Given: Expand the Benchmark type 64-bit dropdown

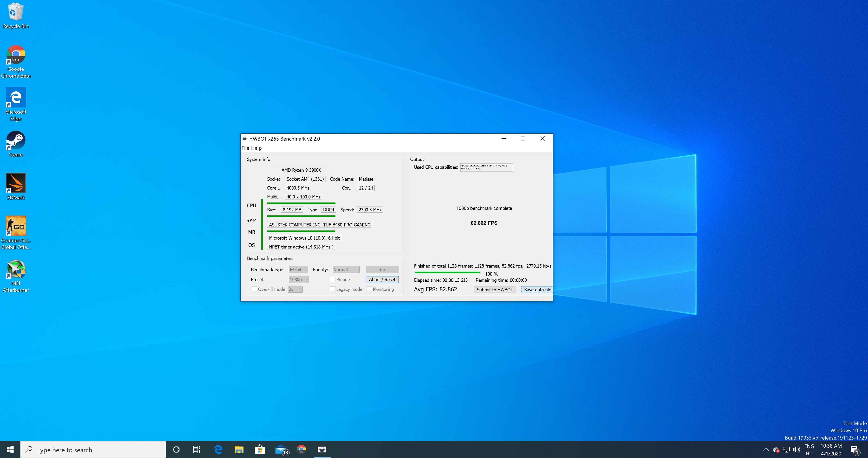Looking at the screenshot, I should pos(298,269).
